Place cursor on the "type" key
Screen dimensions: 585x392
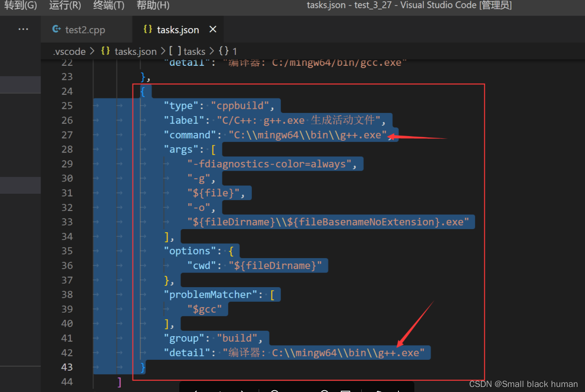click(181, 106)
